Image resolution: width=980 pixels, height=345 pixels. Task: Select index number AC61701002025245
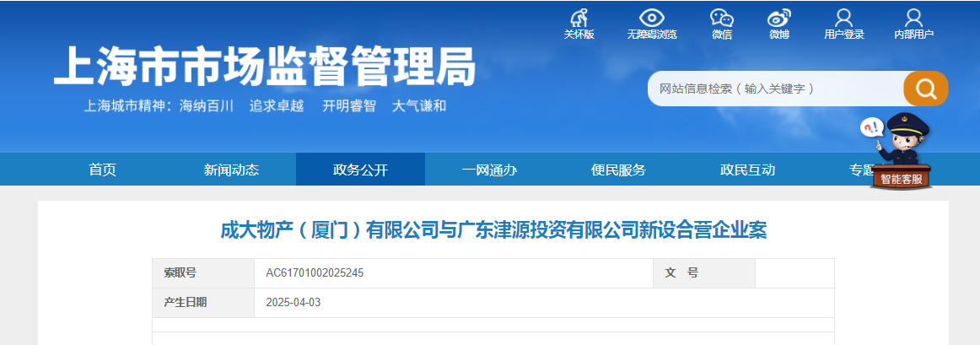click(x=315, y=273)
